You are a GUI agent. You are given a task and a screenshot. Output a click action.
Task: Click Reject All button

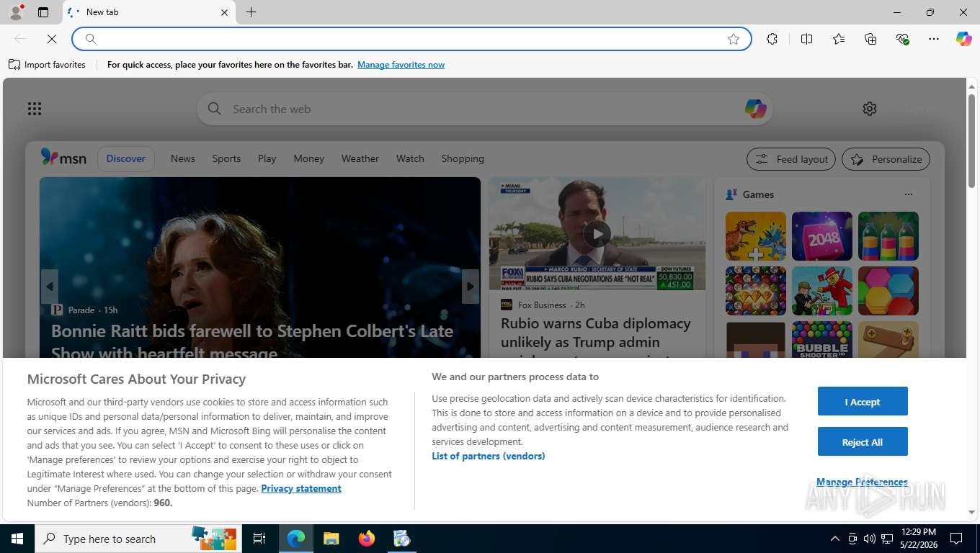[863, 441]
